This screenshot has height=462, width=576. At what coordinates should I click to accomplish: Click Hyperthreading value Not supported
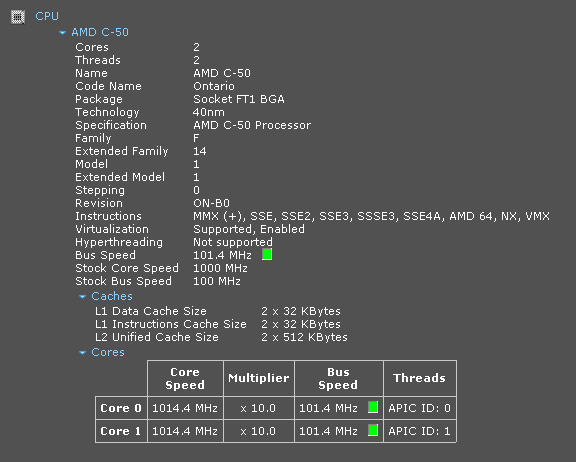[x=233, y=242]
